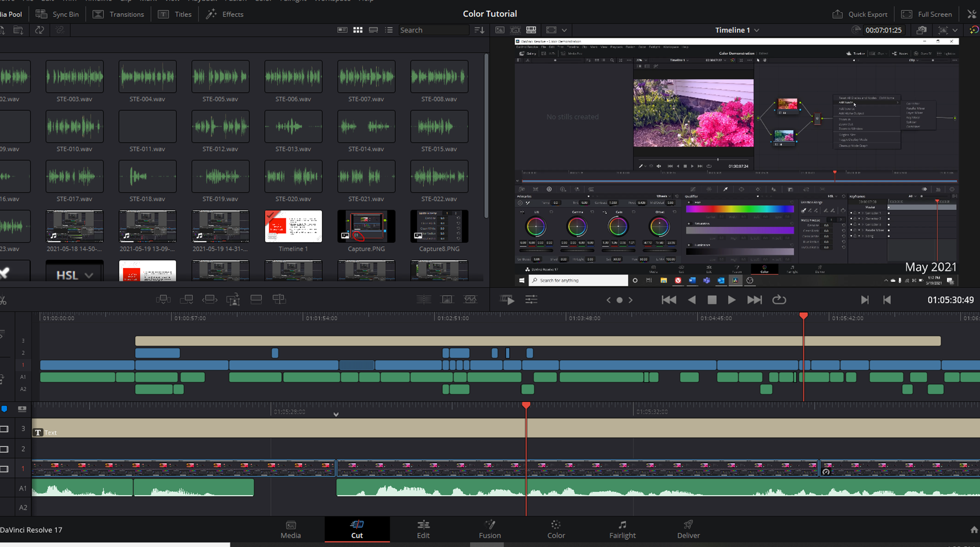Switch to the Fairlight page
This screenshot has width=980, height=547.
622,529
